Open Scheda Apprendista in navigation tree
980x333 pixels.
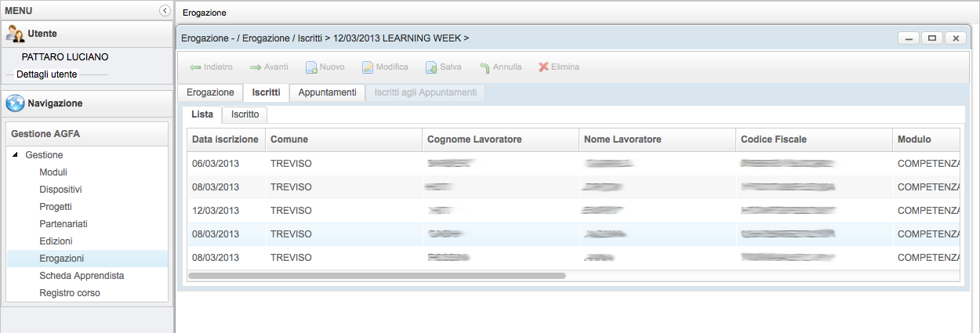pos(82,276)
